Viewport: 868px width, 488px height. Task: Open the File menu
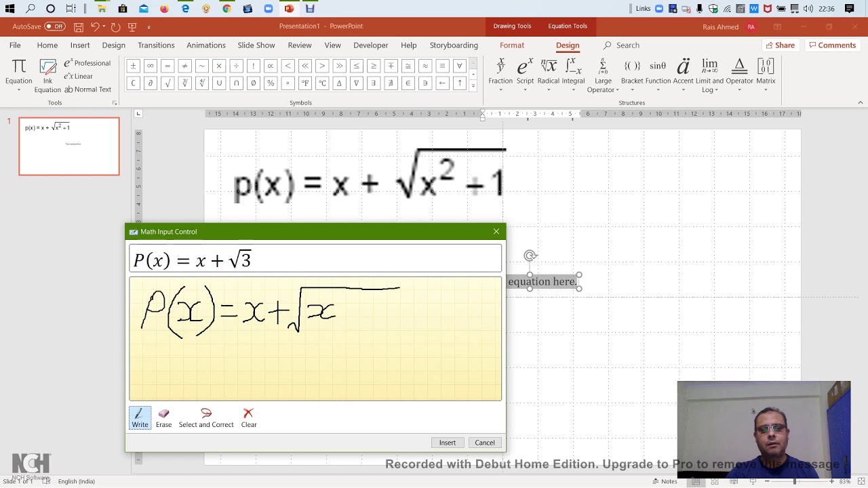click(15, 45)
